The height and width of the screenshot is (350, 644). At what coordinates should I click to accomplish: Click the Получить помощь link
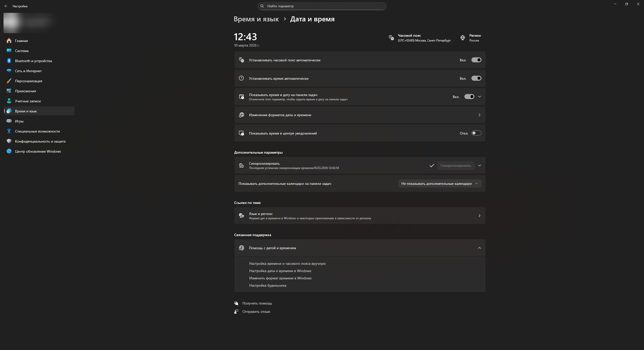257,303
